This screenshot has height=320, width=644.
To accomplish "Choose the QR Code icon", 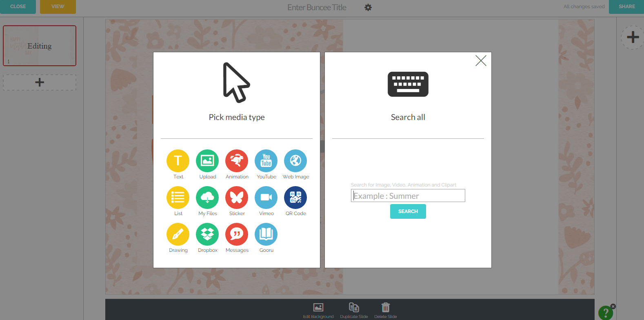I will [x=295, y=198].
